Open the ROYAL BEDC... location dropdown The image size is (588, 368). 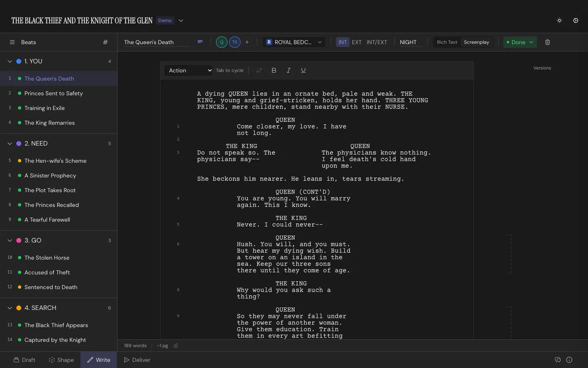tap(294, 42)
